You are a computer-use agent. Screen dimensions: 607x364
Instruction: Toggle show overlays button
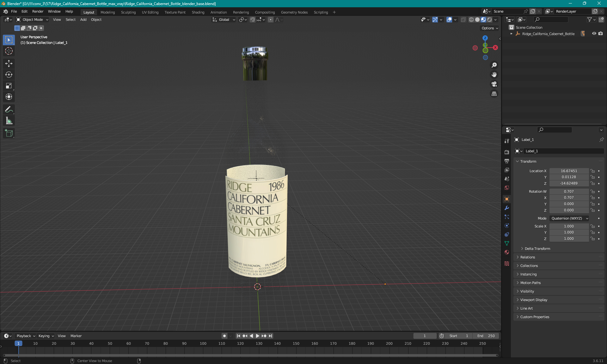point(449,20)
